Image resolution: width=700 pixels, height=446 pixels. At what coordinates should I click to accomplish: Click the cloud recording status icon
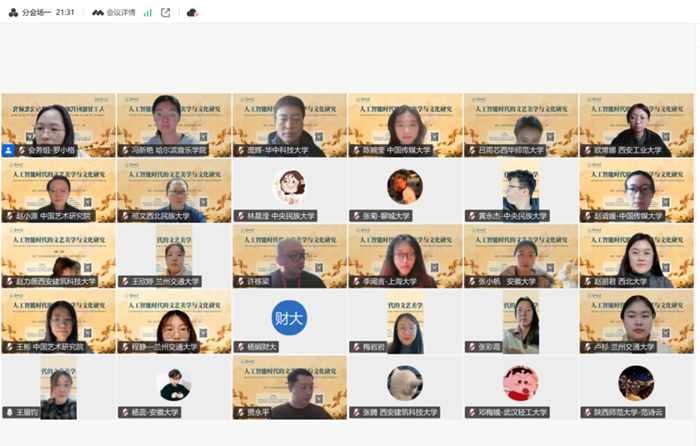tap(192, 12)
